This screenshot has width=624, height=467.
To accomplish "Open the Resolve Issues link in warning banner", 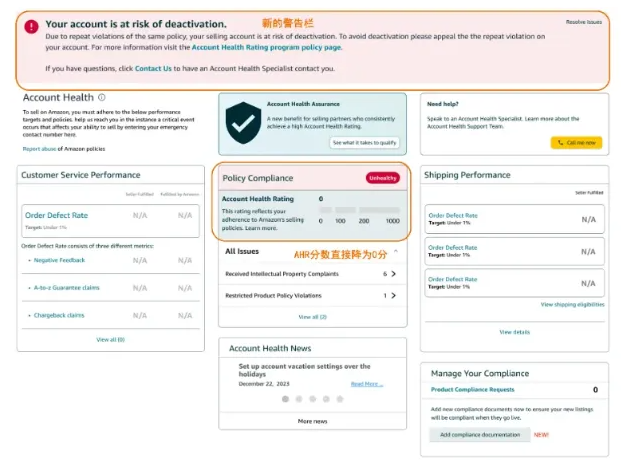I will [x=584, y=21].
